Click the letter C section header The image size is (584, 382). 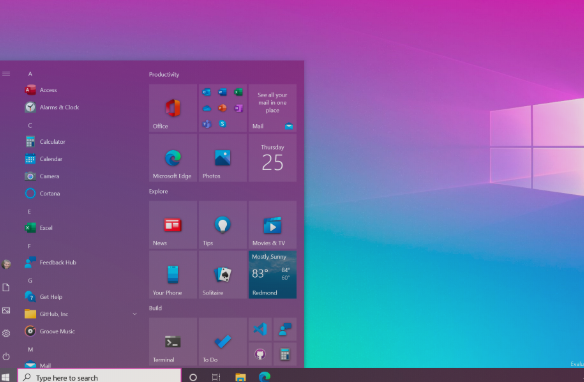pyautogui.click(x=30, y=125)
